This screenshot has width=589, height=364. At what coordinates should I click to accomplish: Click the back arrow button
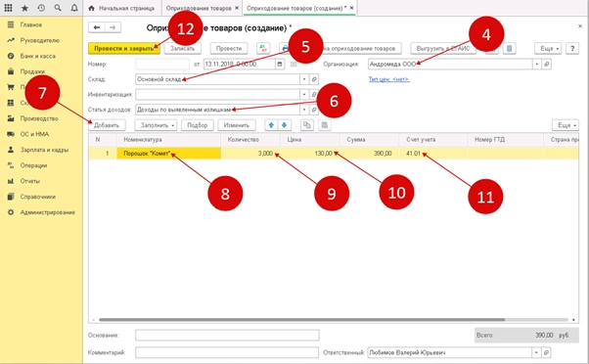pyautogui.click(x=97, y=27)
